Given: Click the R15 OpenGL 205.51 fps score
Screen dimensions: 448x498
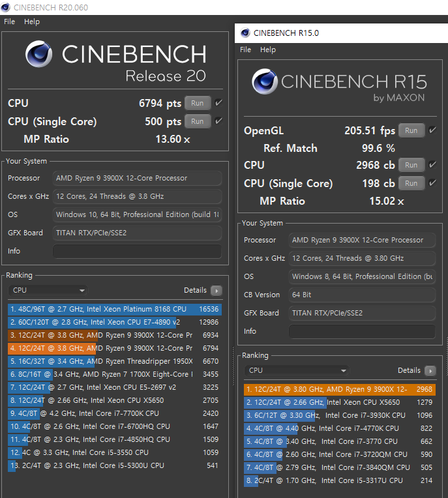Looking at the screenshot, I should tap(370, 130).
